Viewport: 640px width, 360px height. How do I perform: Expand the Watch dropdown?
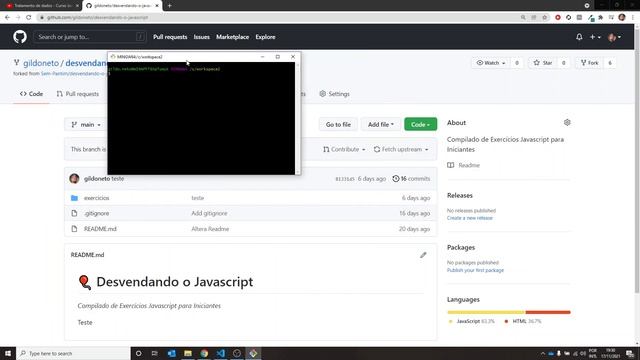491,63
